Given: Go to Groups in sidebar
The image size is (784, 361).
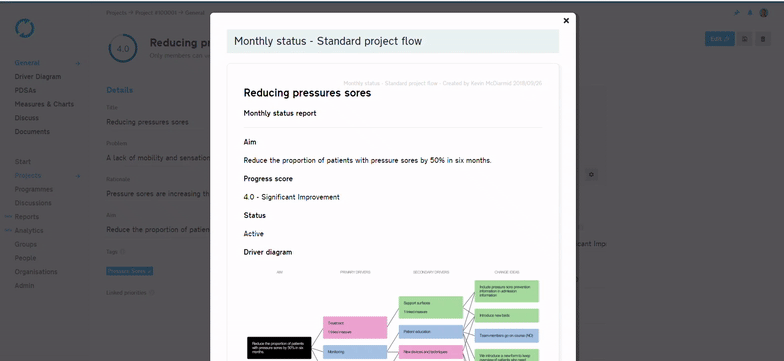Looking at the screenshot, I should (x=26, y=244).
